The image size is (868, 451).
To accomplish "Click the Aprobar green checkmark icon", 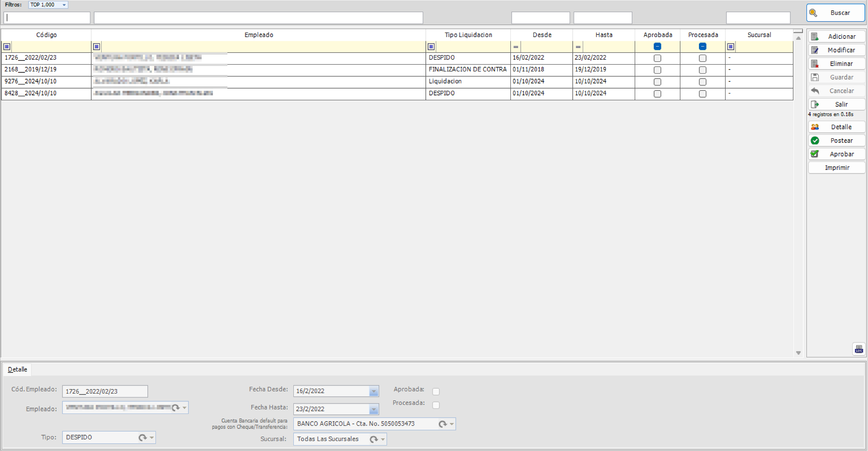I will pos(816,154).
